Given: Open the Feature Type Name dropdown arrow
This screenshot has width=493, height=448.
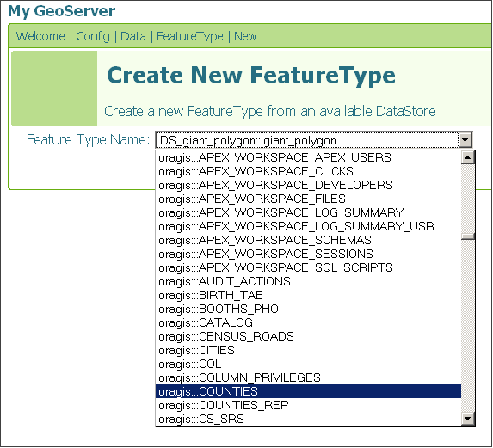Looking at the screenshot, I should [x=465, y=140].
